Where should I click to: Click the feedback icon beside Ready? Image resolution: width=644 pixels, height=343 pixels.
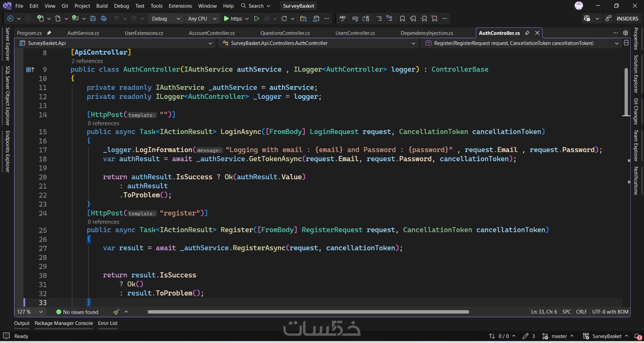[6, 336]
